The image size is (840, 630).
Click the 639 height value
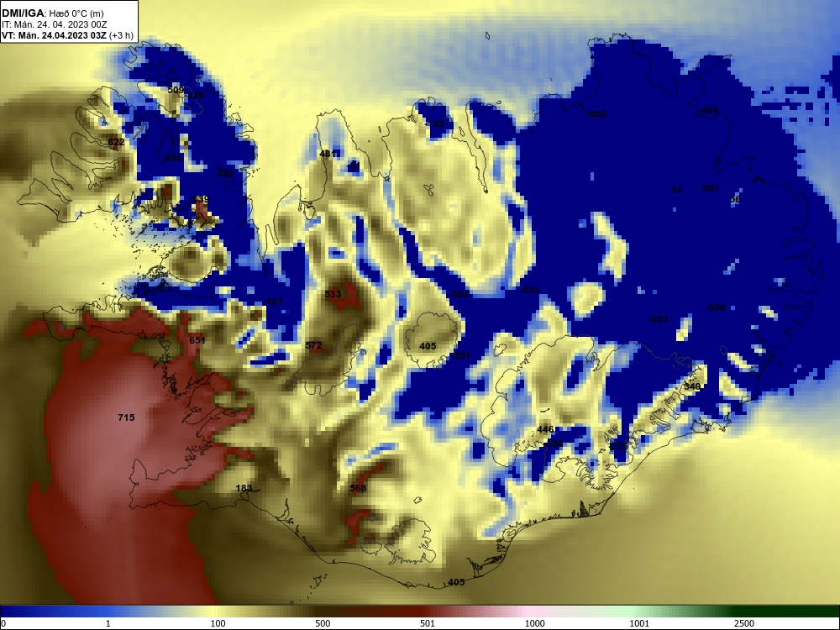201,199
